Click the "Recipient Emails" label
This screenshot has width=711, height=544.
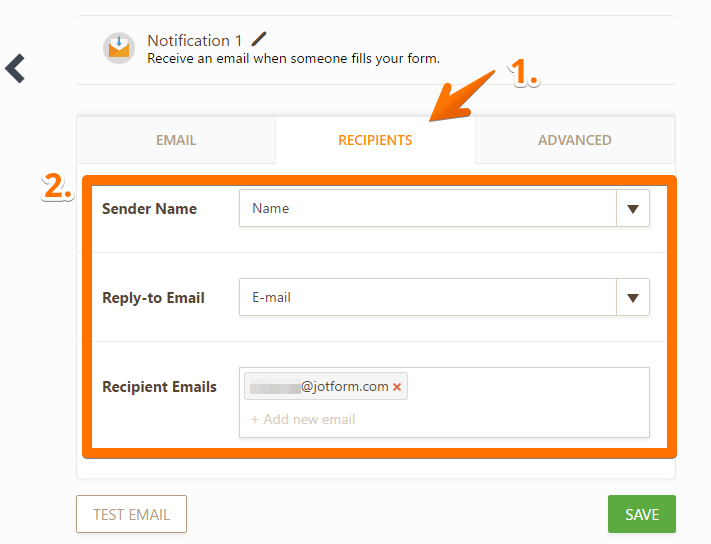click(159, 387)
